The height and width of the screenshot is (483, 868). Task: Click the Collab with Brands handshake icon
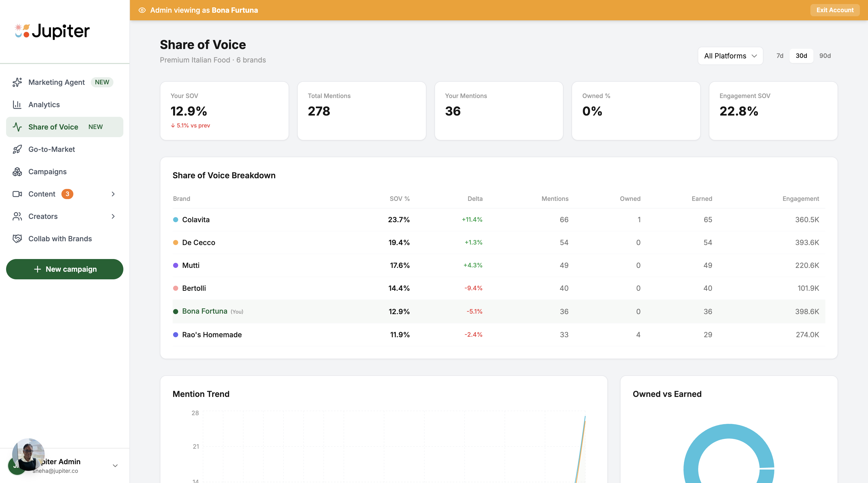click(17, 239)
